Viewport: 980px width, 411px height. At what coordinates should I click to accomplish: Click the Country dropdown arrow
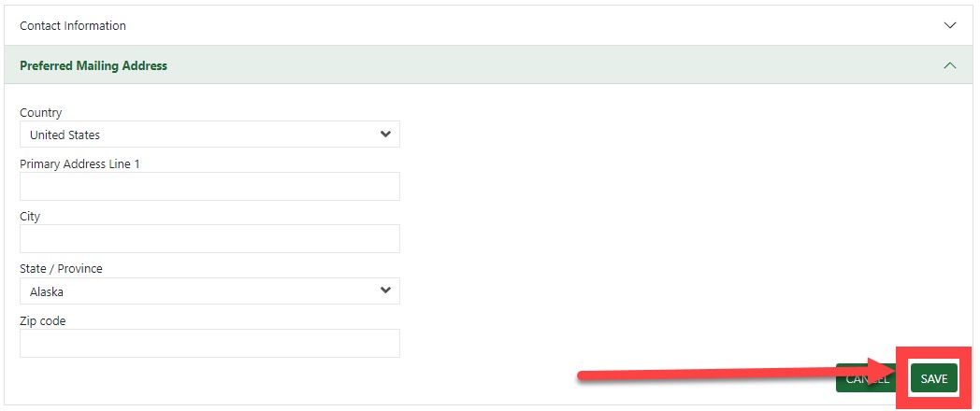click(x=385, y=135)
